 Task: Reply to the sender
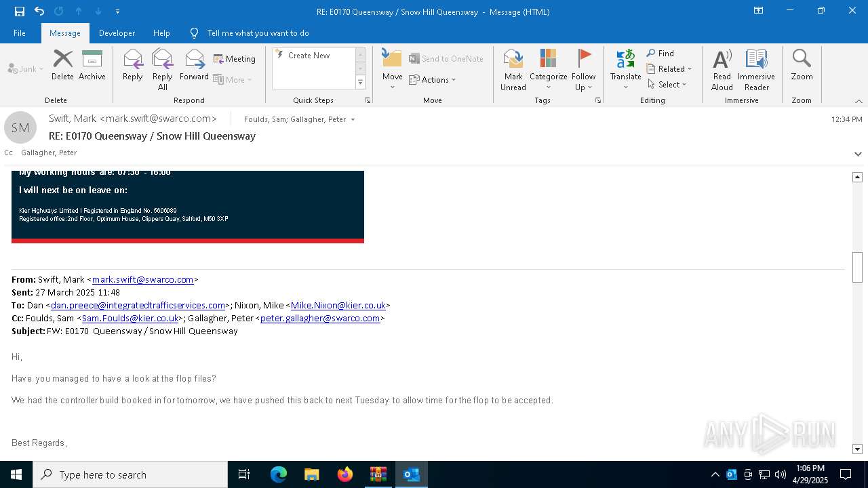point(133,65)
